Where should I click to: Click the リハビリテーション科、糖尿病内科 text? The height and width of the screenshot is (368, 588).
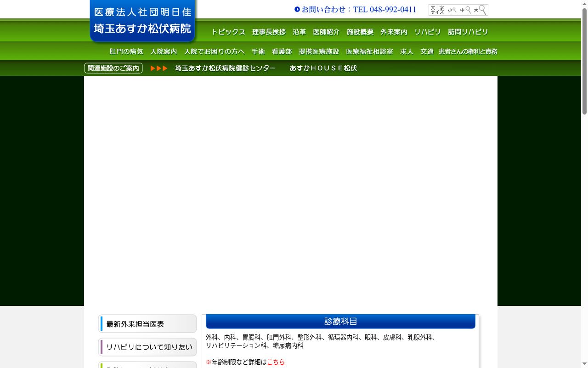(254, 345)
